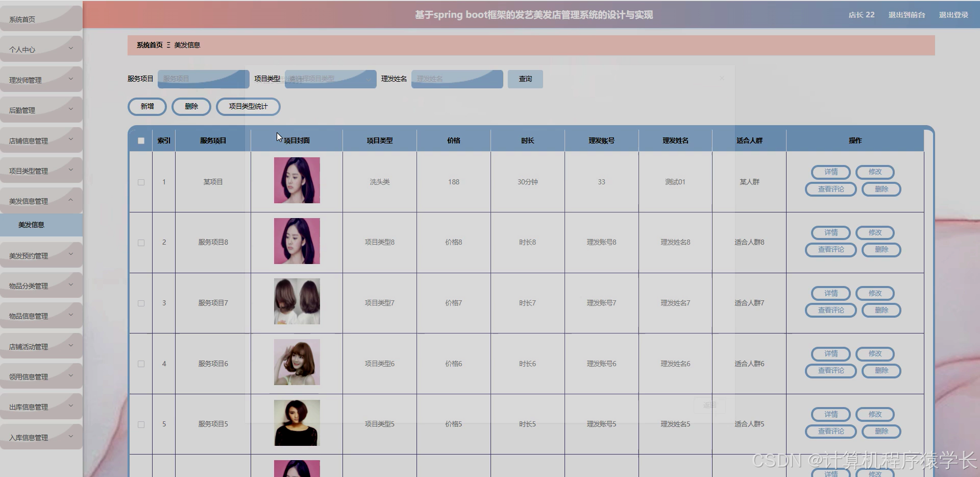
Task: Expand 理发师管理 sidebar chevron
Action: (x=71, y=79)
